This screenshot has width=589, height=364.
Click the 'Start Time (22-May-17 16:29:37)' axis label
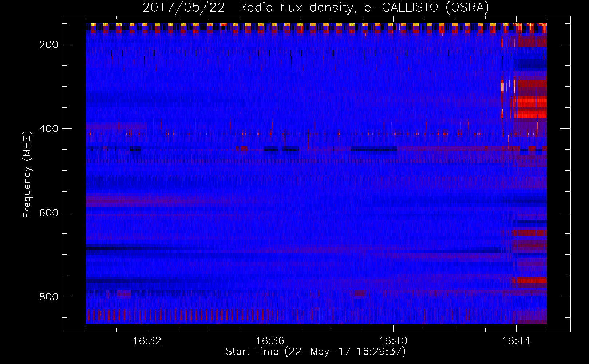tap(316, 352)
